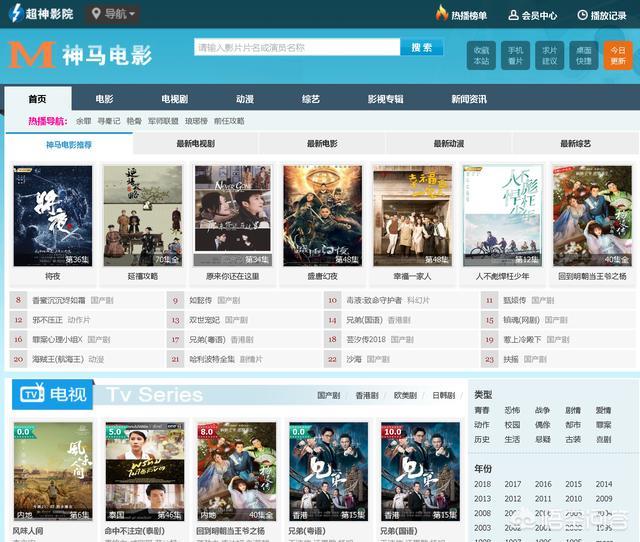This screenshot has height=542, width=640.
Task: Filter TV series by 国产剧
Action: click(x=329, y=395)
